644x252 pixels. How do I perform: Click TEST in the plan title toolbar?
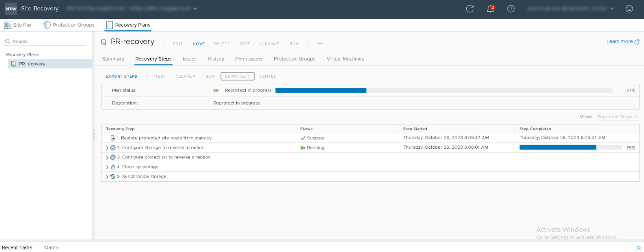pyautogui.click(x=245, y=44)
